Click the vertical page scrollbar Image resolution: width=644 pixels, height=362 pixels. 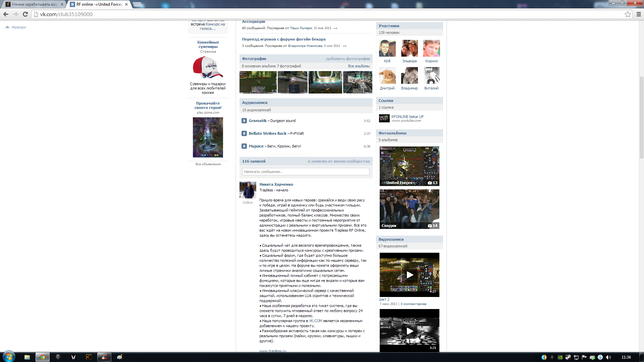tap(641, 117)
